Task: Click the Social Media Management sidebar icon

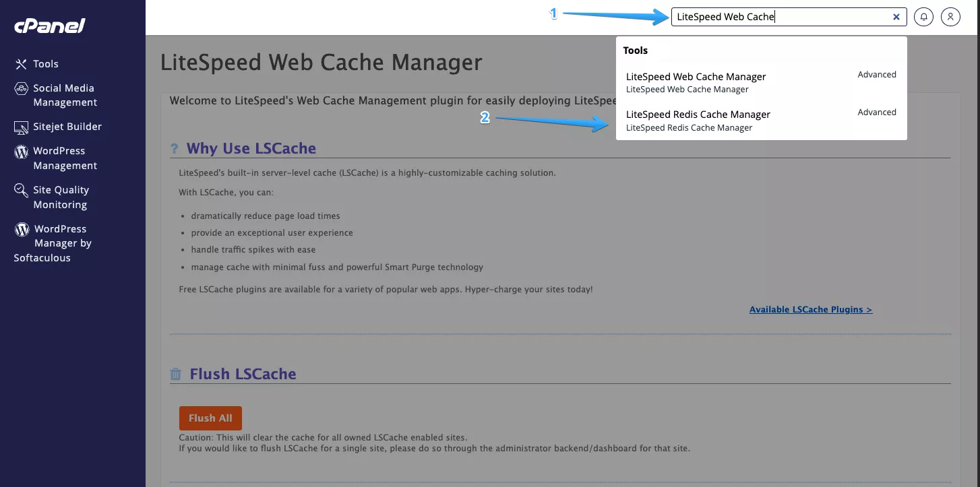Action: tap(22, 88)
